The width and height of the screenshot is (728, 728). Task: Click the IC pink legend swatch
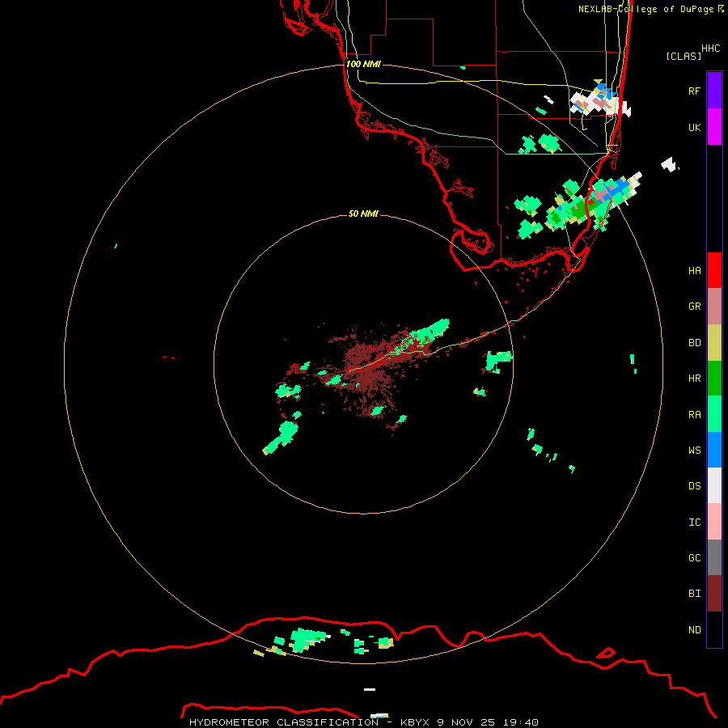click(x=714, y=522)
